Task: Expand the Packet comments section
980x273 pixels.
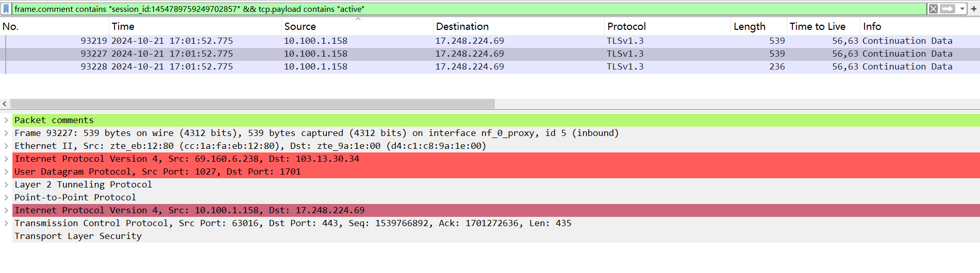Action: [x=6, y=120]
